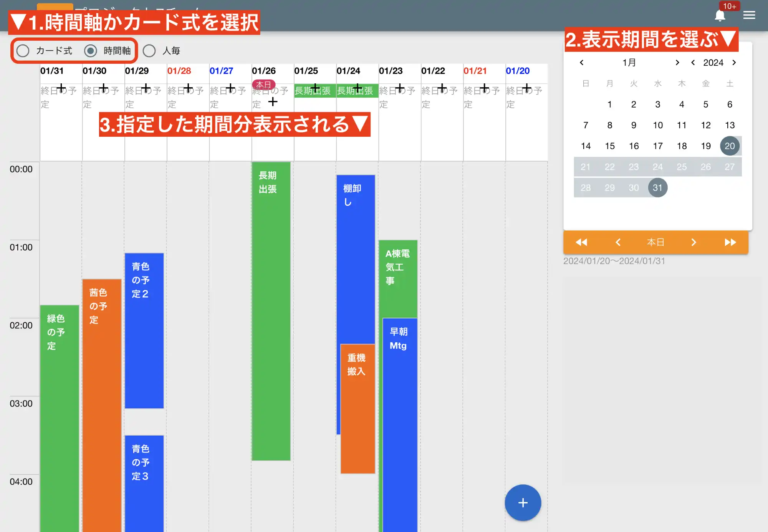Go to next month with chevron beside 1月
Screen dimensions: 768x532
pos(677,63)
